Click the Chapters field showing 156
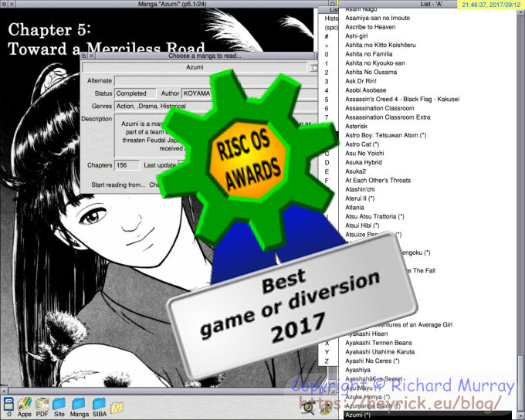This screenshot has width=525, height=420. [127, 165]
